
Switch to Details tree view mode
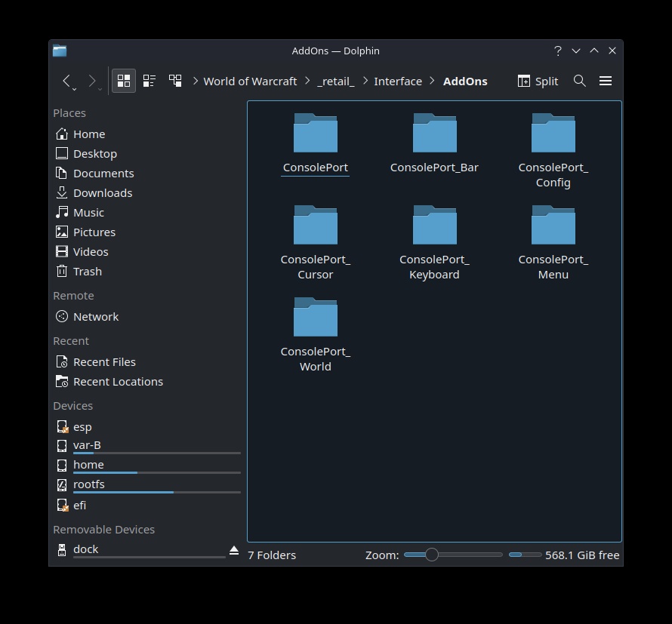175,81
